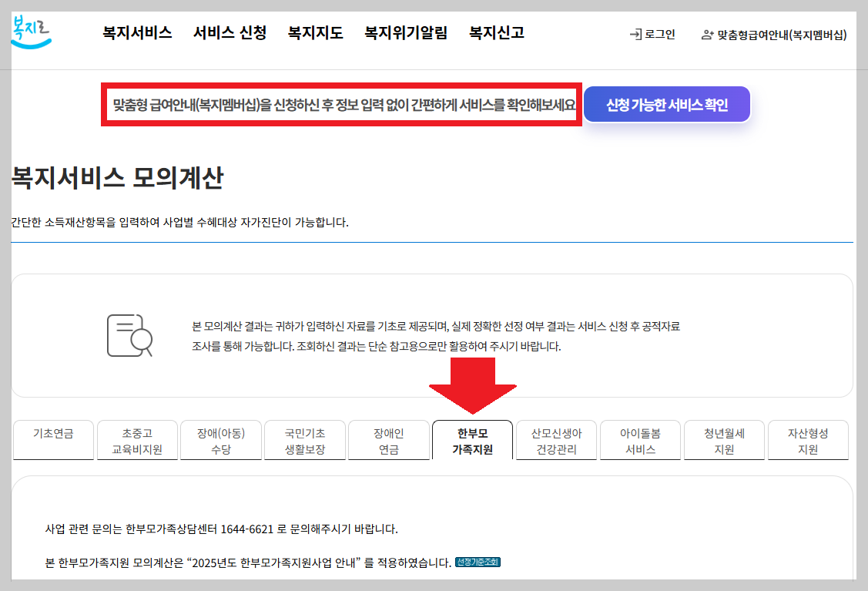
Task: Click the 복지로 logo
Action: click(x=31, y=32)
